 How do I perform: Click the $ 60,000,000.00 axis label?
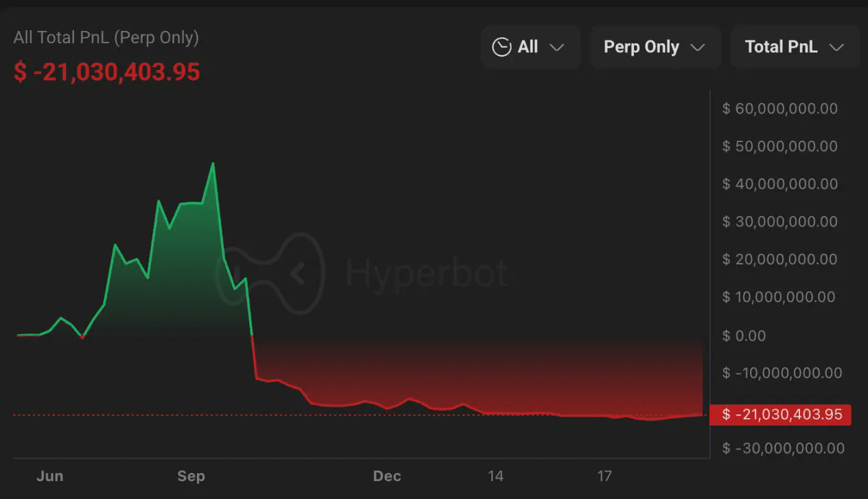(x=780, y=108)
